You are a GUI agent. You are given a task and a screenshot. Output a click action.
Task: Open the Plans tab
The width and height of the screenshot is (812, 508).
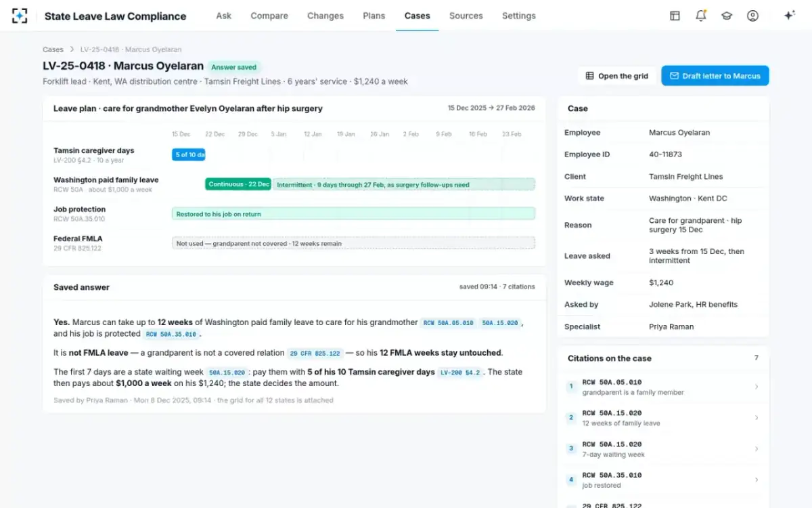click(x=374, y=16)
